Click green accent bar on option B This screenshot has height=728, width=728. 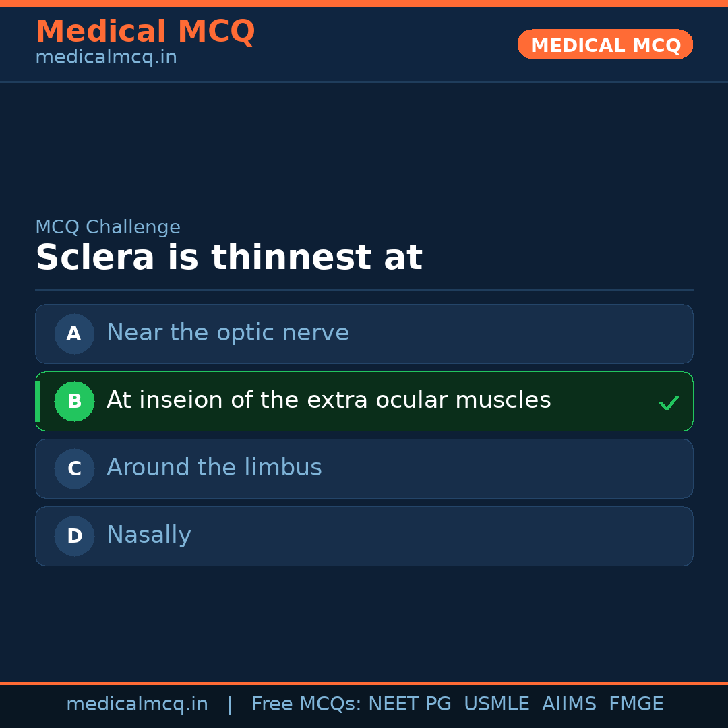(x=38, y=401)
